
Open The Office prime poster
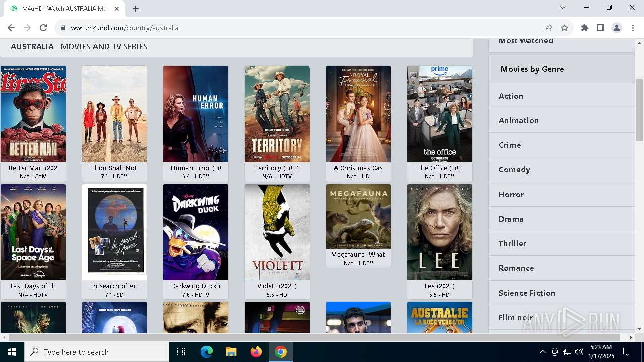tap(440, 114)
